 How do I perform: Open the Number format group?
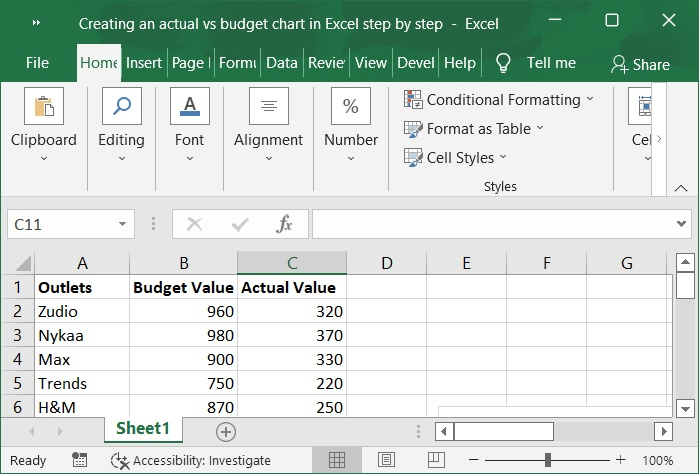pos(351,107)
